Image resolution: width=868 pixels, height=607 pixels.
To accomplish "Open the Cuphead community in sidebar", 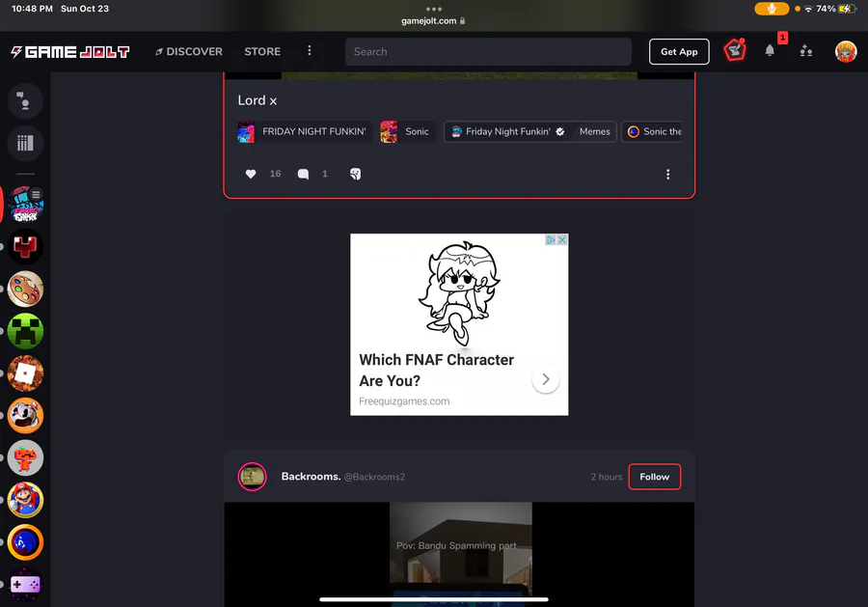I will click(25, 415).
